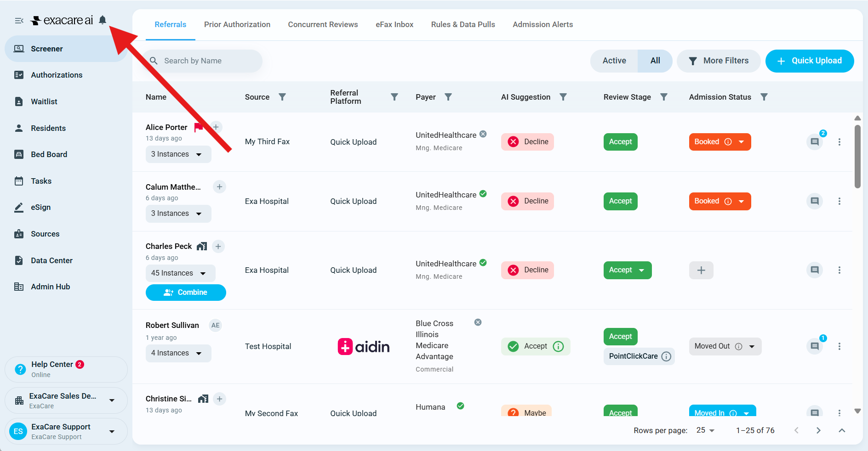Open comments for Calum Matthe... row
The image size is (868, 451).
pyautogui.click(x=815, y=201)
